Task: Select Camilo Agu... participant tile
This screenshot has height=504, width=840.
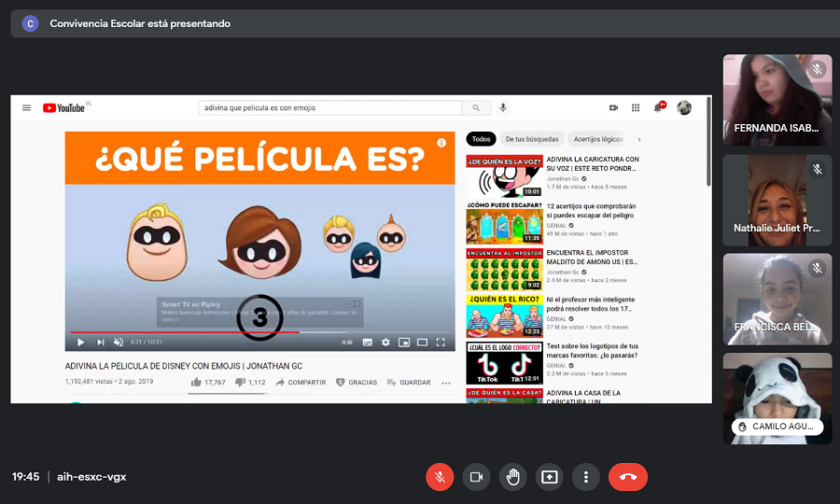Action: [x=777, y=399]
